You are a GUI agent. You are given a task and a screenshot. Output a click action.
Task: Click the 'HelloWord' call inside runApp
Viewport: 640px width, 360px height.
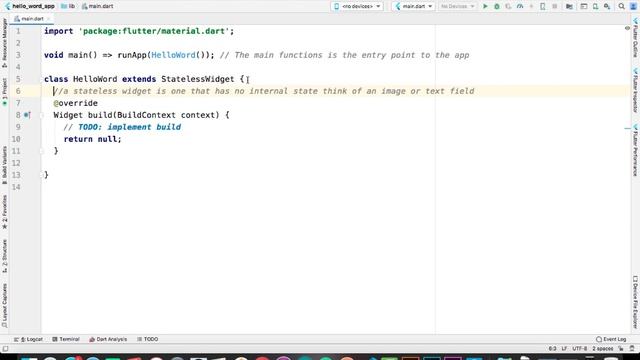[x=173, y=55]
